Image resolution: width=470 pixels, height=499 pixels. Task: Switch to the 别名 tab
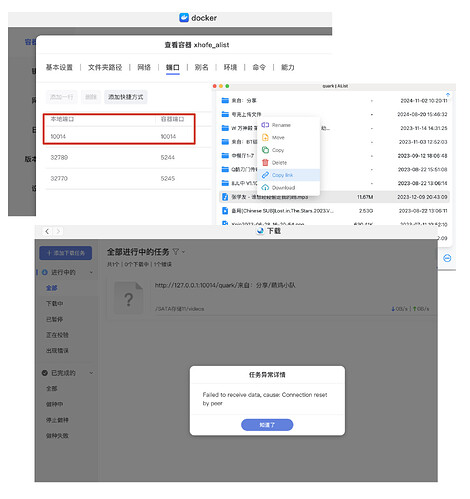[x=201, y=67]
